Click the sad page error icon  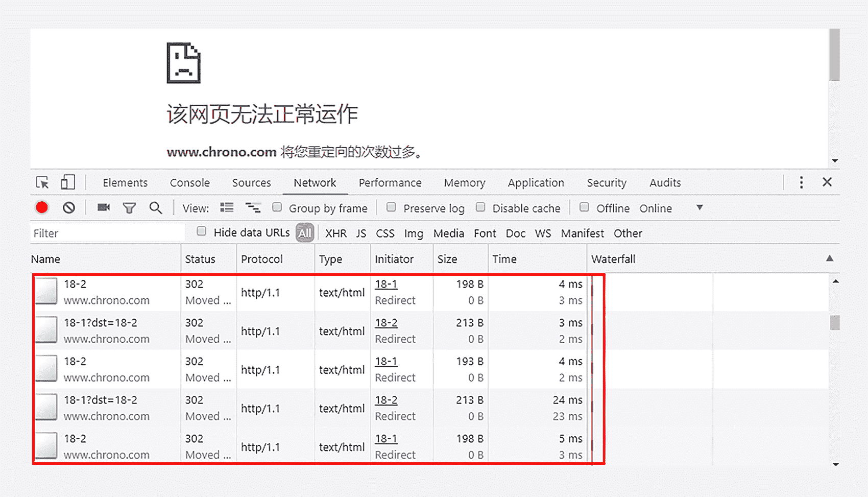click(x=184, y=63)
